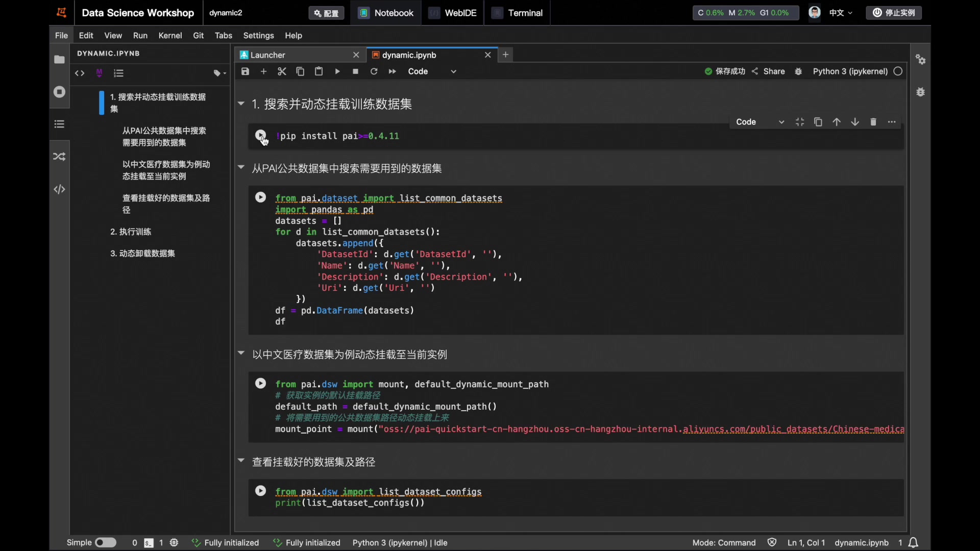Collapse the section 1 heading

(241, 104)
